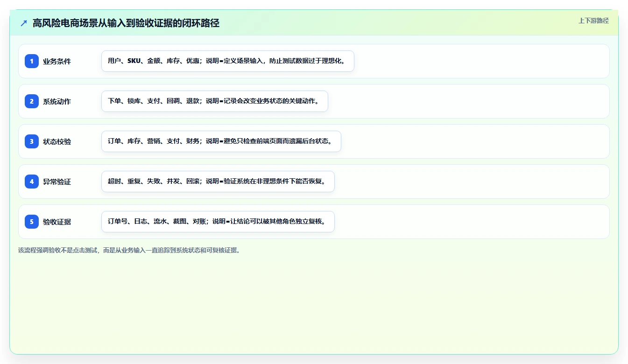The width and height of the screenshot is (628, 364).
Task: Select the 异常验证 step label
Action: point(57,182)
